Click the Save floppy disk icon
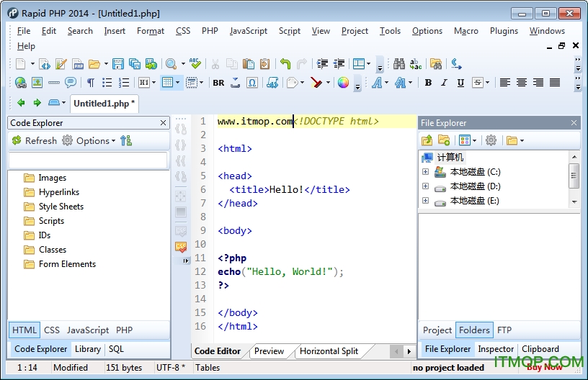 [118, 64]
